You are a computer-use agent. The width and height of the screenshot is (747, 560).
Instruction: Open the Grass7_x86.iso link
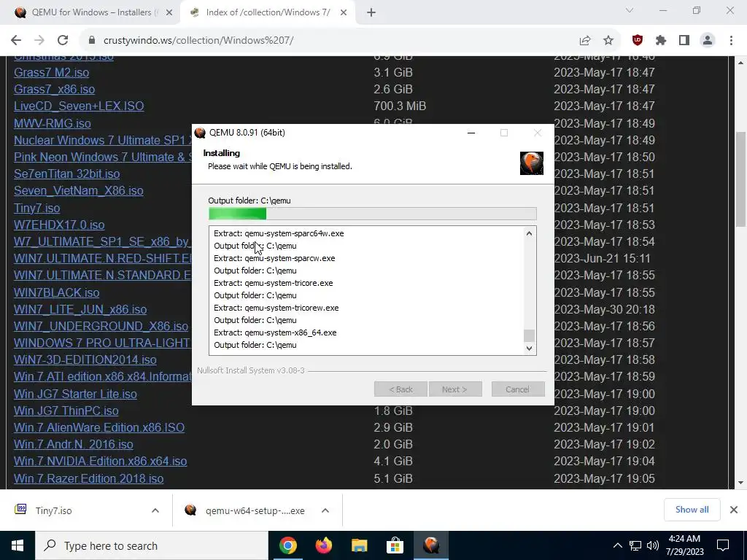click(x=54, y=89)
